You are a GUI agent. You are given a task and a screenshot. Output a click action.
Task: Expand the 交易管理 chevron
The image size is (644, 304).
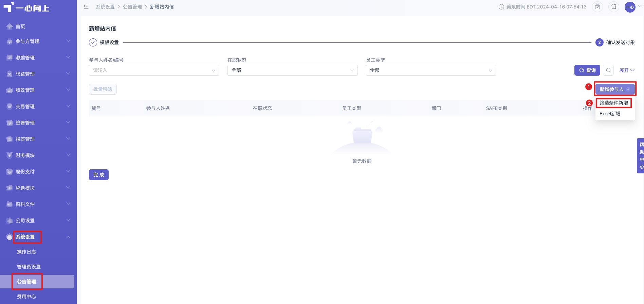(x=68, y=106)
